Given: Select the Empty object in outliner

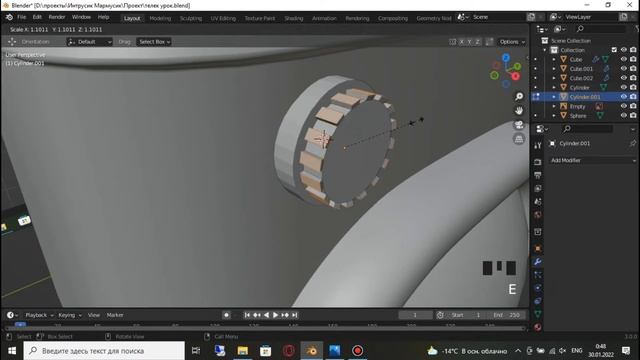Looking at the screenshot, I should [577, 106].
